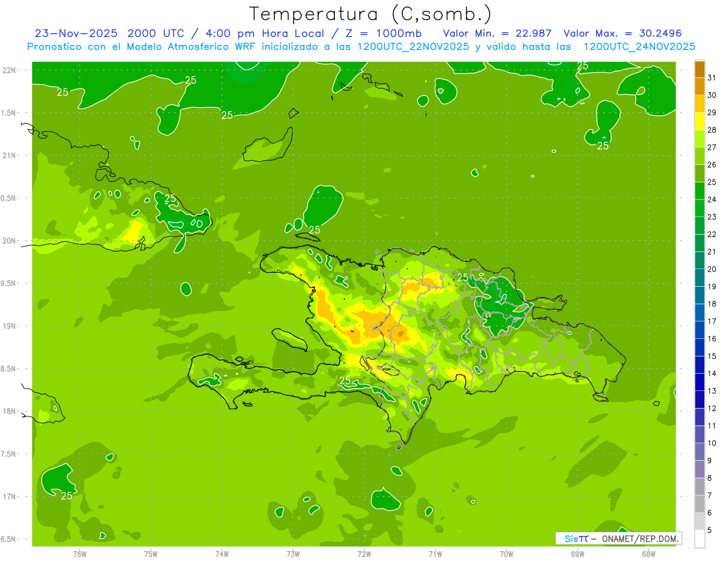Click the "75W" longitude axis label
The image size is (728, 562).
151,554
